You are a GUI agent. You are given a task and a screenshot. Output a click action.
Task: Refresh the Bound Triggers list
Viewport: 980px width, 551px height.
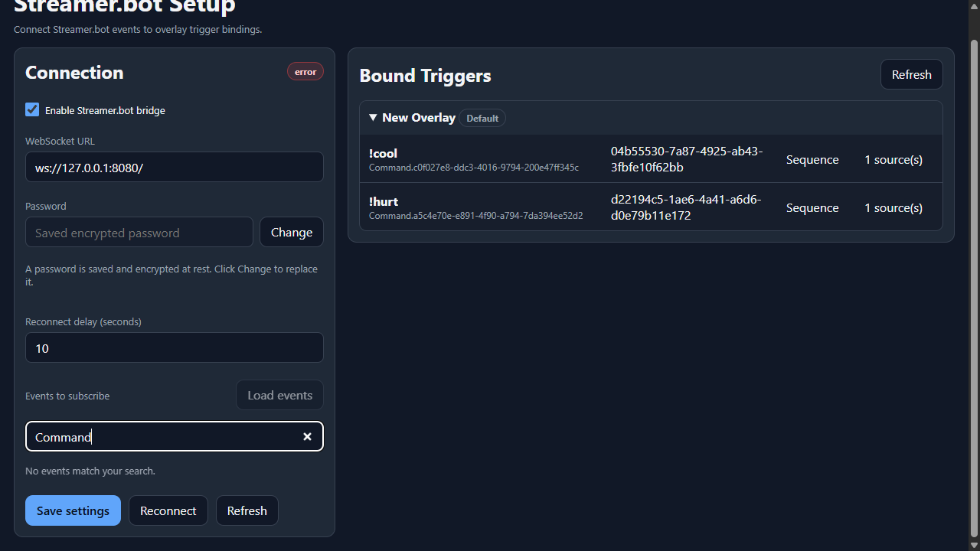tap(912, 74)
